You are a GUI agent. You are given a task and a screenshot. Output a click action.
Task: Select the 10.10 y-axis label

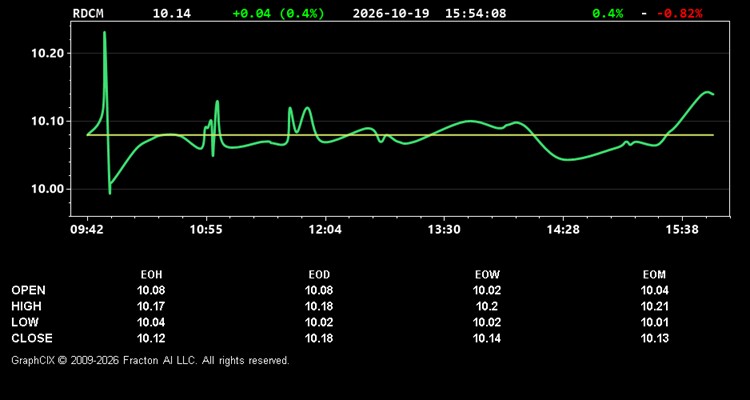coord(48,122)
